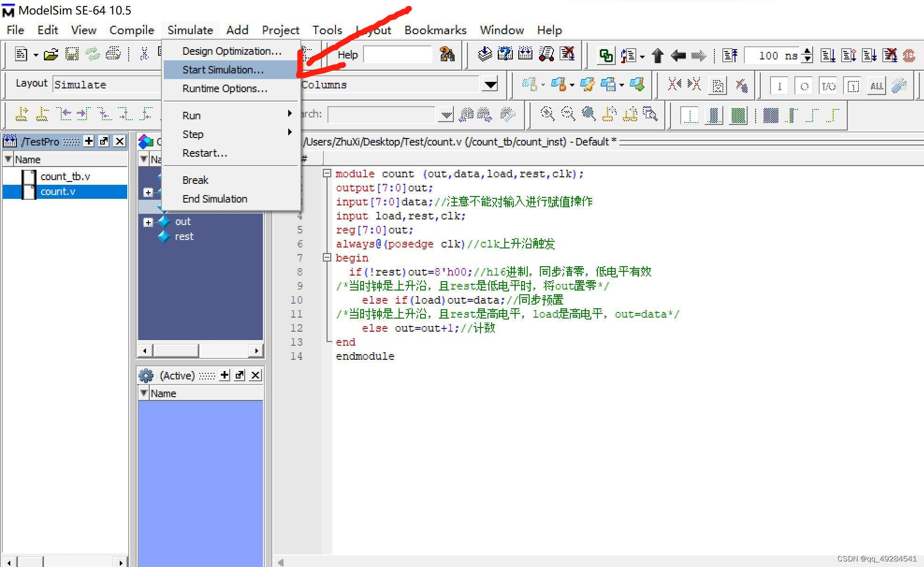
Task: Click into the Help search field
Action: point(397,55)
